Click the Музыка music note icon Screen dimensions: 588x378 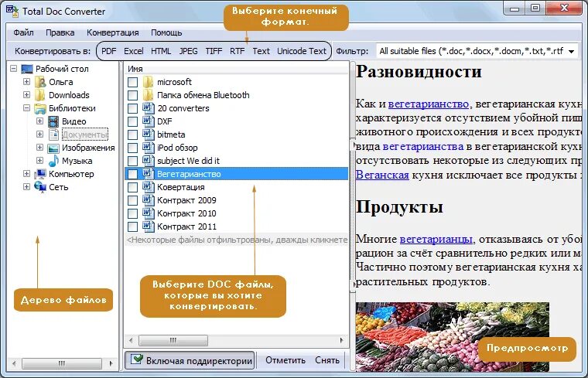click(53, 161)
